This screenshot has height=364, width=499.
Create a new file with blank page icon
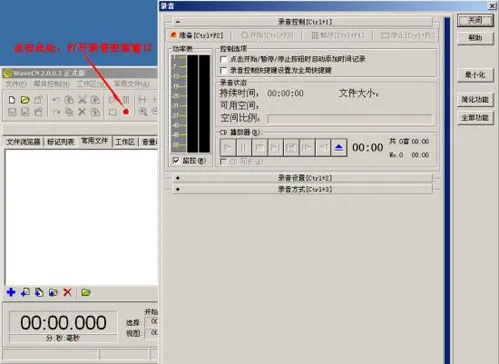pyautogui.click(x=12, y=100)
